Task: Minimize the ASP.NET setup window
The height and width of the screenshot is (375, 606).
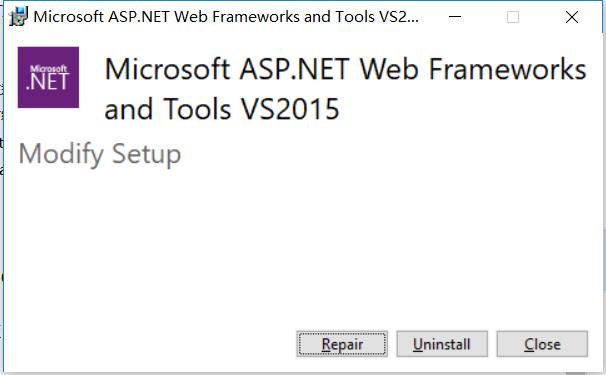Action: click(455, 17)
